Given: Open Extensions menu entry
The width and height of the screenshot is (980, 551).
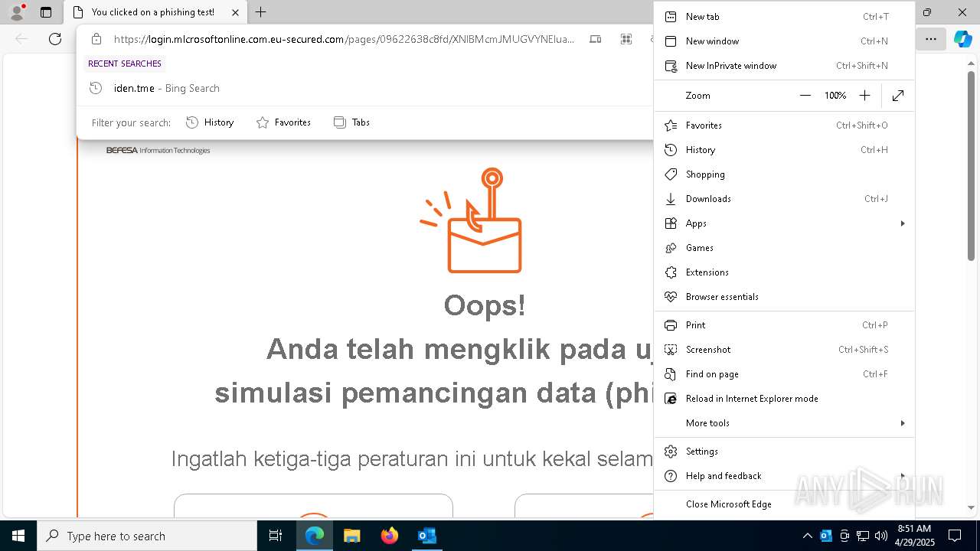Looking at the screenshot, I should coord(784,272).
